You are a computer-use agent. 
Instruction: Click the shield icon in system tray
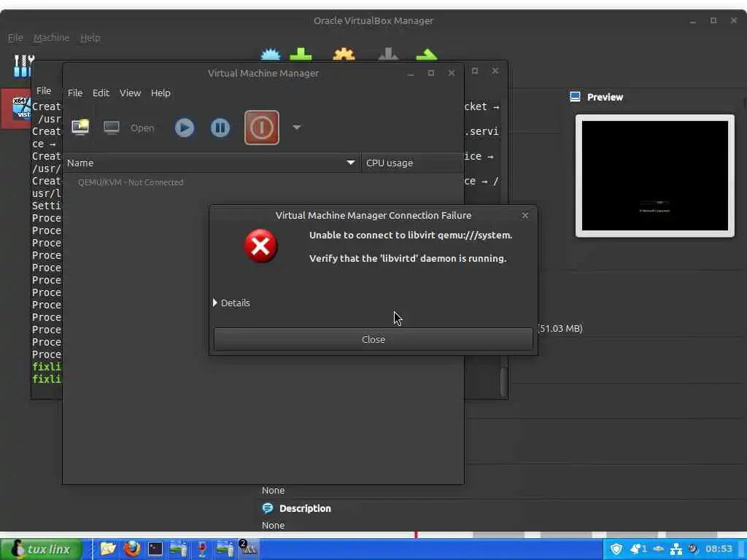616,549
